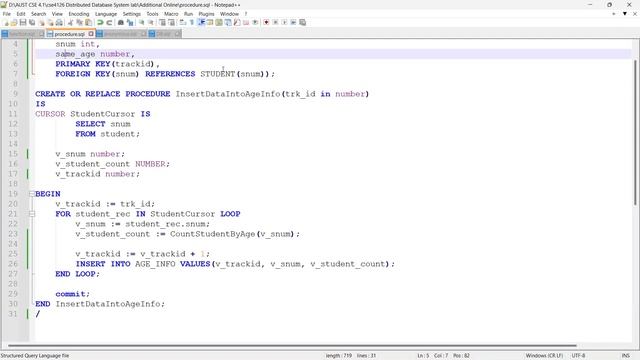
Task: Toggle the indent guide toolbar button
Action: 201,22
